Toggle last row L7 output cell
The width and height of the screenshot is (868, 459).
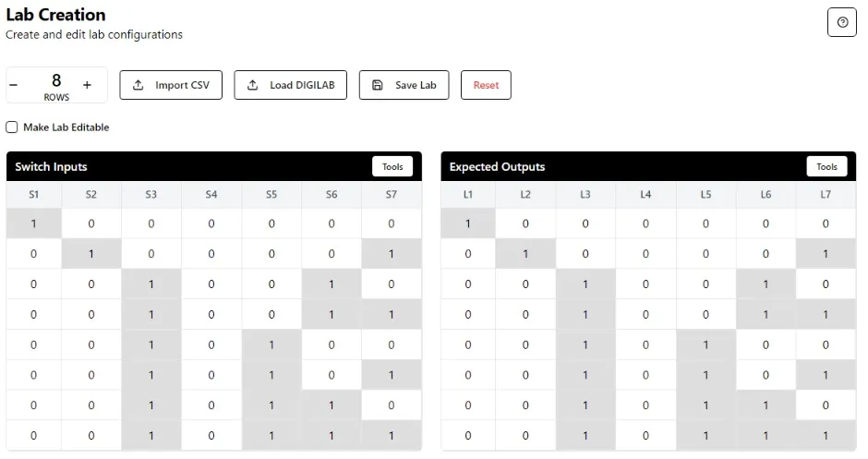tap(826, 436)
